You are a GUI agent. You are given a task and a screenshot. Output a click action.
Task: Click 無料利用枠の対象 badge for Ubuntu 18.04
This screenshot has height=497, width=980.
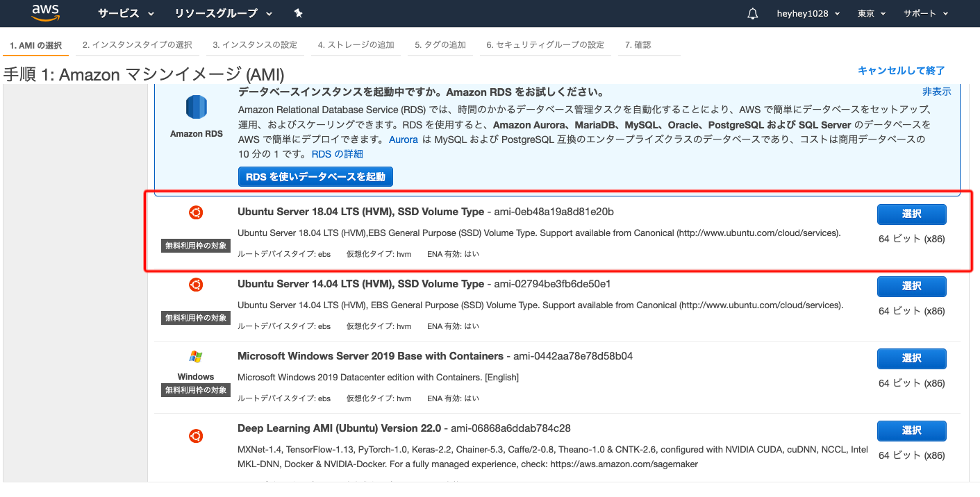click(196, 245)
